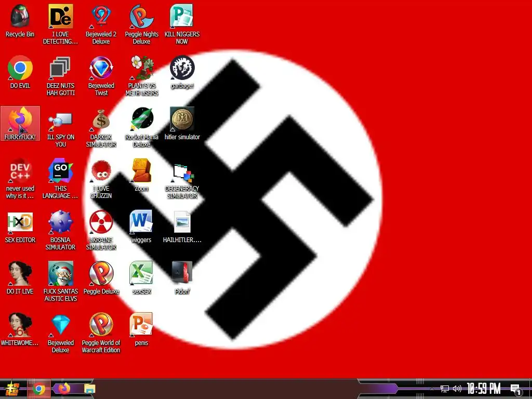Select the red radiation symbol shortcut
Image resolution: width=532 pixels, height=399 pixels.
coord(101,222)
